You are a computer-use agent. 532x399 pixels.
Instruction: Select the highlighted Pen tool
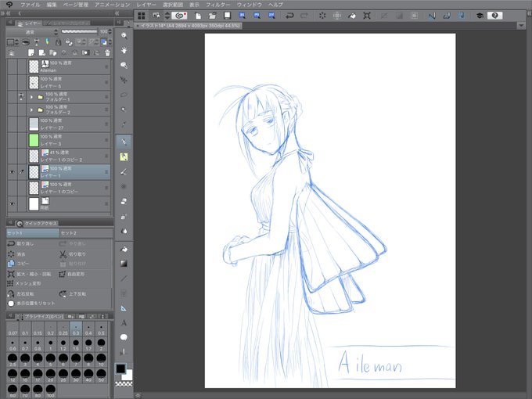pyautogui.click(x=124, y=142)
